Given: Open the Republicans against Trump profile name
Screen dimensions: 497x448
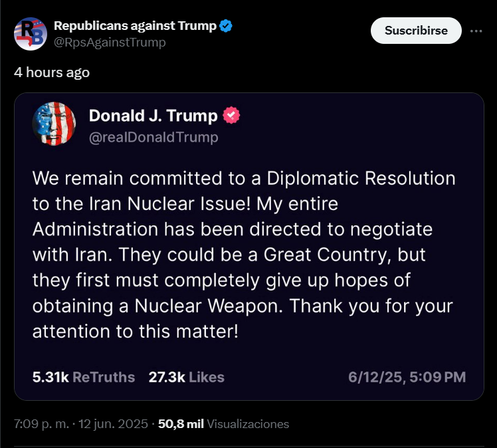Looking at the screenshot, I should pyautogui.click(x=135, y=26).
